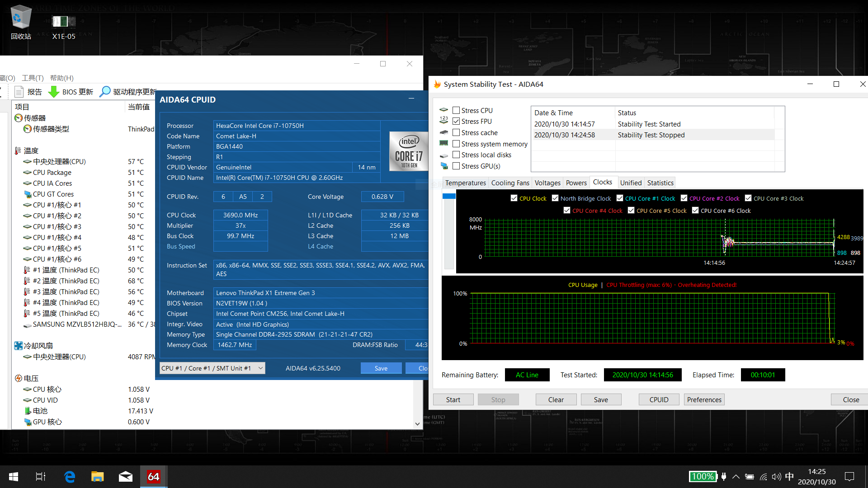Enable the Stress local disks checkbox
Image resolution: width=868 pixels, height=488 pixels.
pos(456,155)
